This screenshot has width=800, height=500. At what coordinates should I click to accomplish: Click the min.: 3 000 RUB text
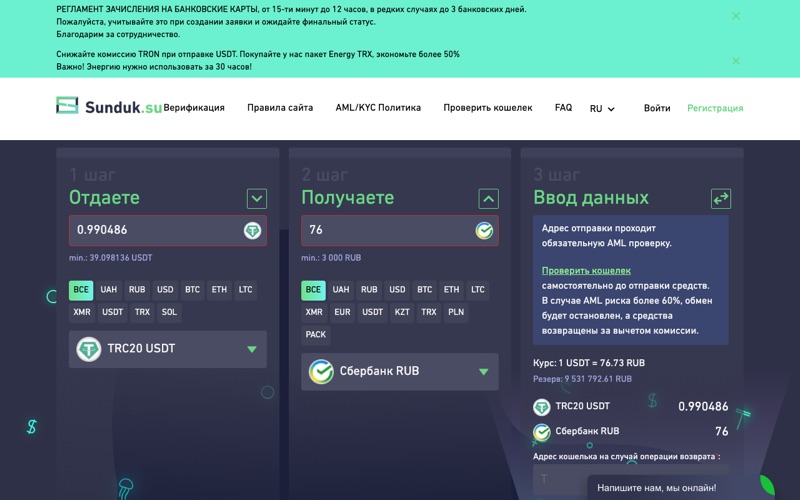pos(331,258)
